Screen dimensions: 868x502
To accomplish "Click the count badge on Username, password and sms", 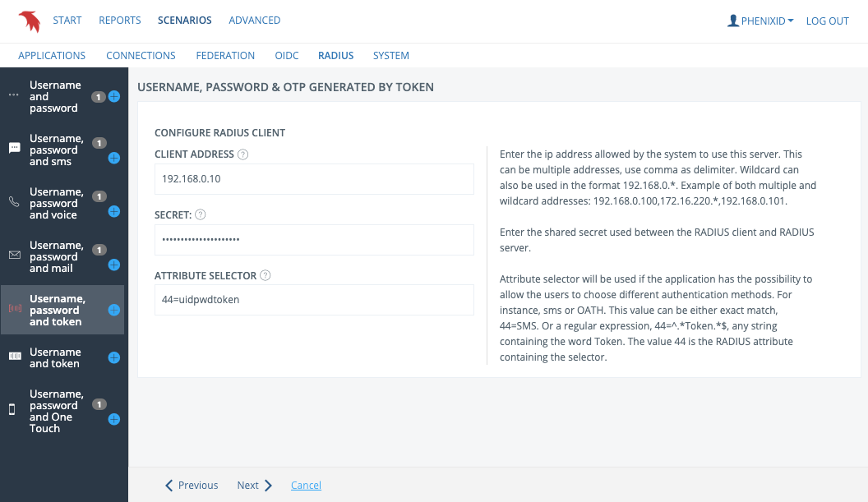I will (x=99, y=143).
